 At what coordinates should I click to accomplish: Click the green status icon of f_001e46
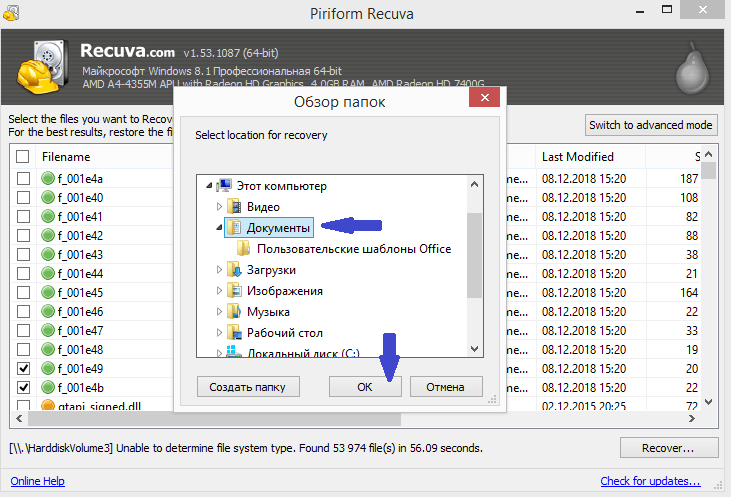[x=48, y=311]
